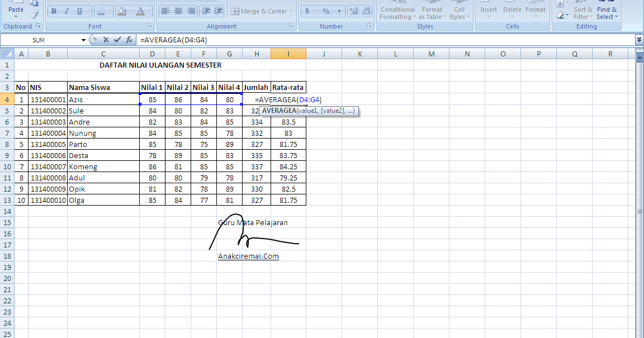Cancel formula entry with X button

[106, 40]
